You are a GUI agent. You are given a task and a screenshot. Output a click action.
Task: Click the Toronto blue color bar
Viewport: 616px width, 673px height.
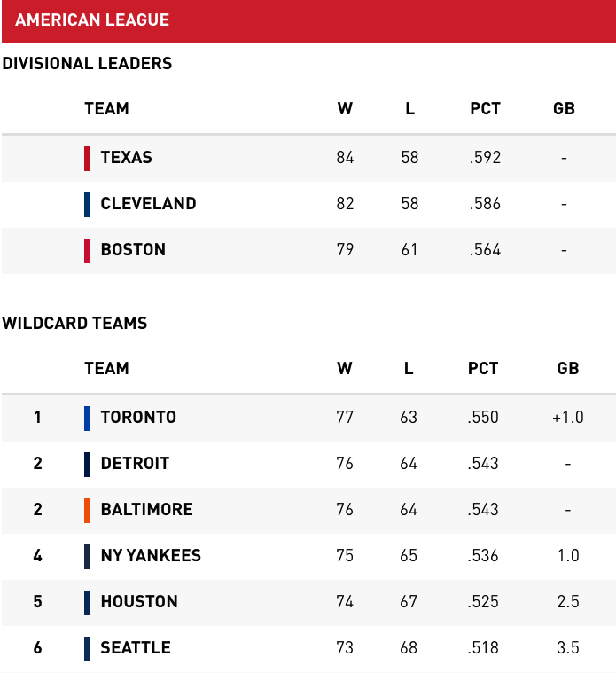[87, 418]
